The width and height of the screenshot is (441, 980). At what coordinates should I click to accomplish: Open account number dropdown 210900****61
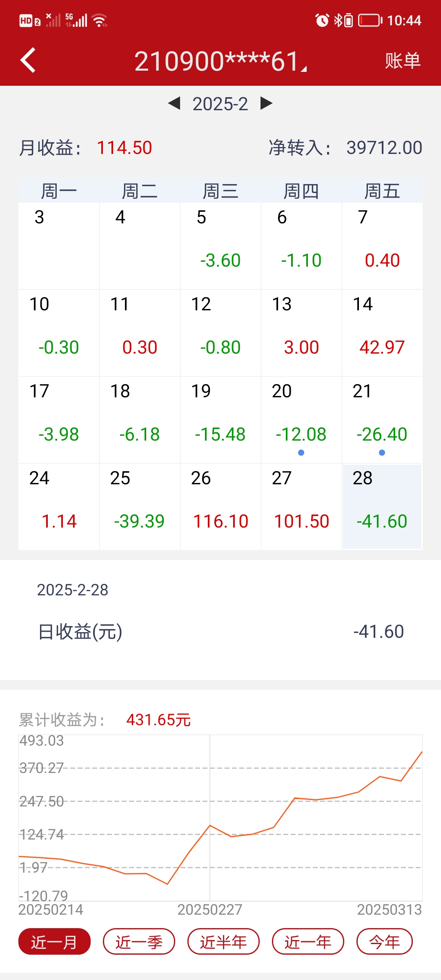pyautogui.click(x=220, y=61)
